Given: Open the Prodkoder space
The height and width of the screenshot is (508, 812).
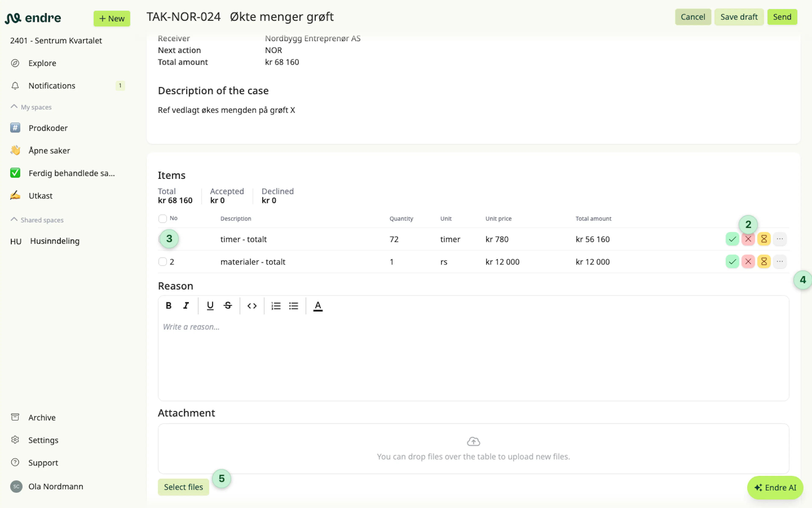Looking at the screenshot, I should [x=48, y=128].
